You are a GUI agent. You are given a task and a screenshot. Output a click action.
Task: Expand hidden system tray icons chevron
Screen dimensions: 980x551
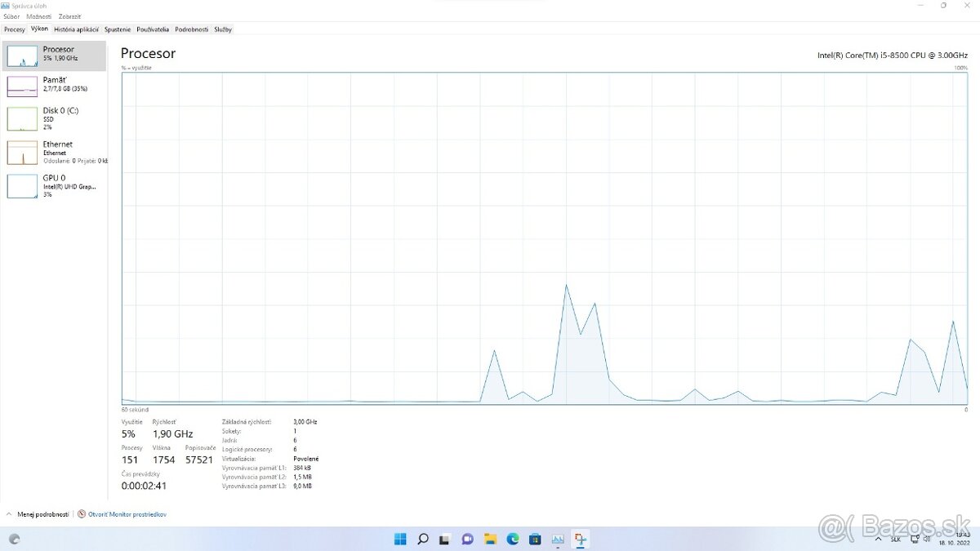(878, 539)
